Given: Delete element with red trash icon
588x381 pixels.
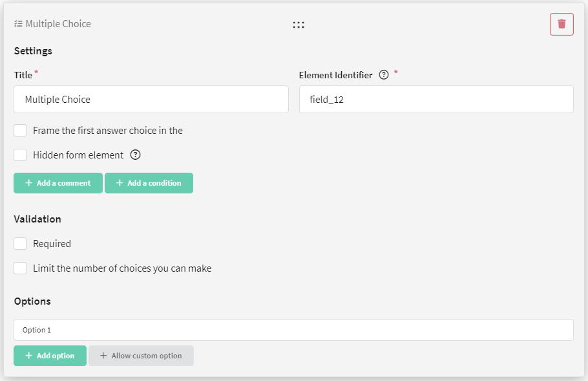Looking at the screenshot, I should (562, 24).
